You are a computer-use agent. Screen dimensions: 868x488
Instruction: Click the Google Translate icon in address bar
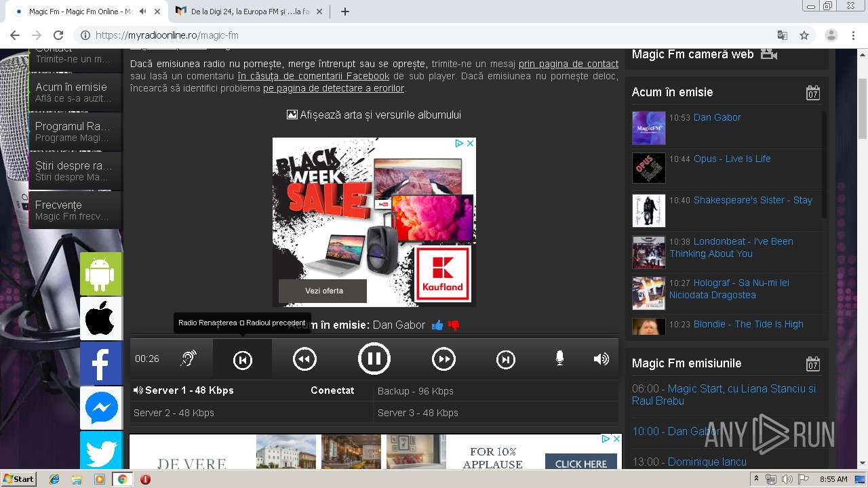pos(783,35)
